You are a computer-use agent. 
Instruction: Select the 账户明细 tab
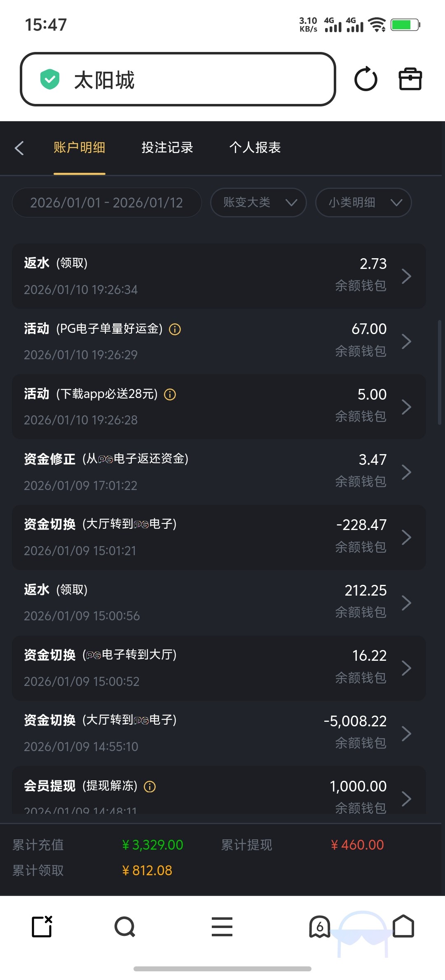[x=80, y=148]
